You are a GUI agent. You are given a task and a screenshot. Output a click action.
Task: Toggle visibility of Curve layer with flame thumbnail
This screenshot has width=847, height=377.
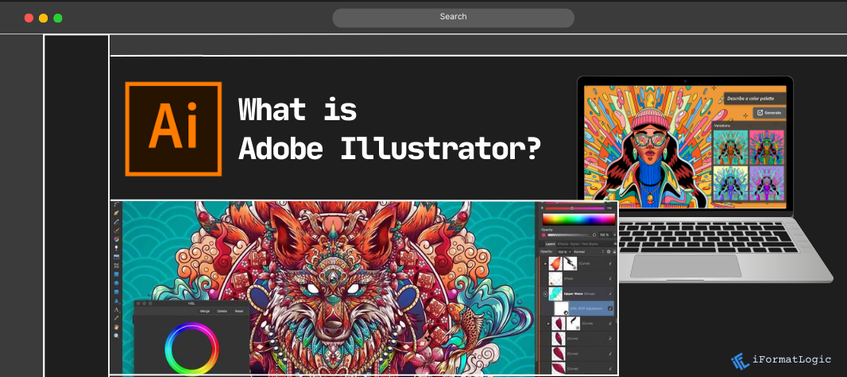[x=610, y=264]
